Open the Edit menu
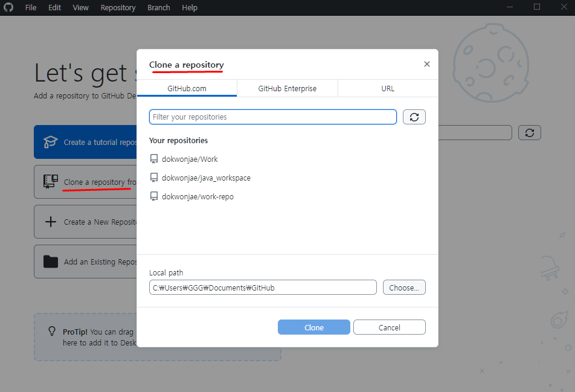 [x=54, y=8]
